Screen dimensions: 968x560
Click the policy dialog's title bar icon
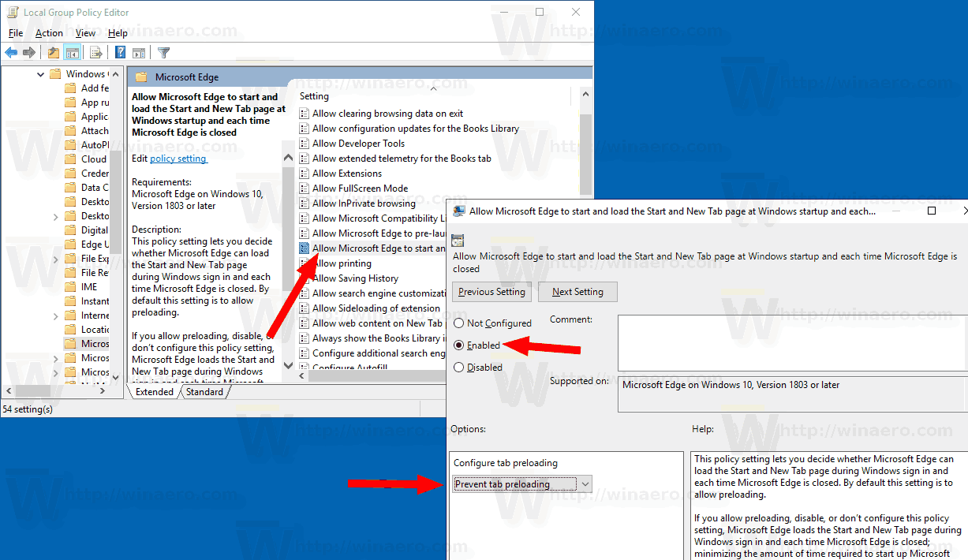coord(459,211)
